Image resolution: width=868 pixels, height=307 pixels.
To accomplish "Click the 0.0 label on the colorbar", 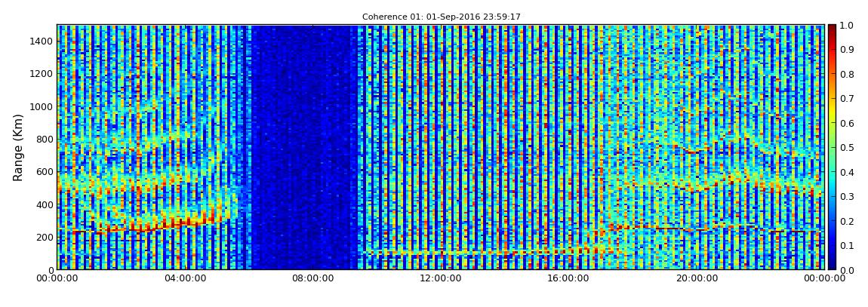I will click(846, 269).
